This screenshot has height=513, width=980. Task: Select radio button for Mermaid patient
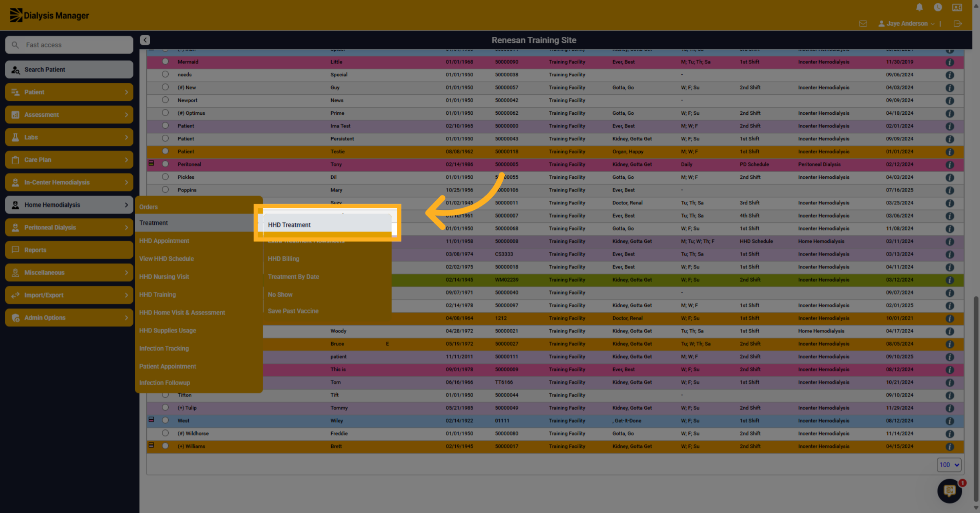click(165, 62)
